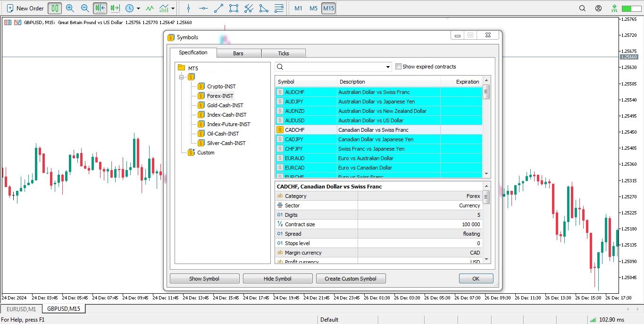Click the New Order button

pyautogui.click(x=25, y=8)
